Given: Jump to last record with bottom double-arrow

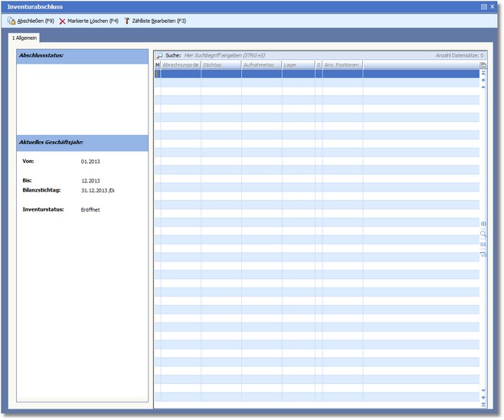Looking at the screenshot, I should pyautogui.click(x=483, y=404).
